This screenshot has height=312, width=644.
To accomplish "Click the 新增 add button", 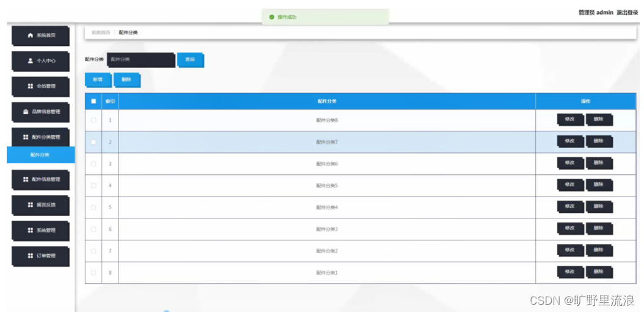I will click(x=98, y=80).
